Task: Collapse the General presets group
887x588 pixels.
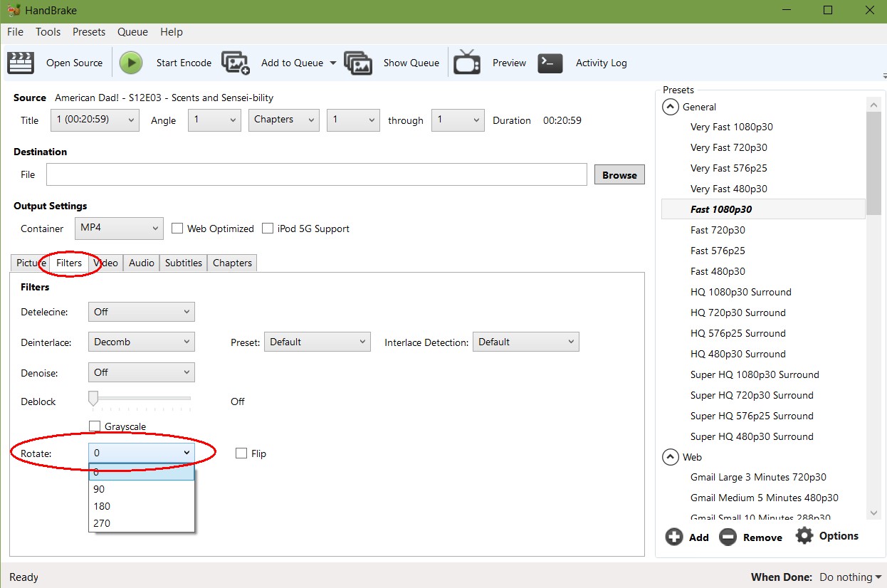Action: pyautogui.click(x=671, y=107)
